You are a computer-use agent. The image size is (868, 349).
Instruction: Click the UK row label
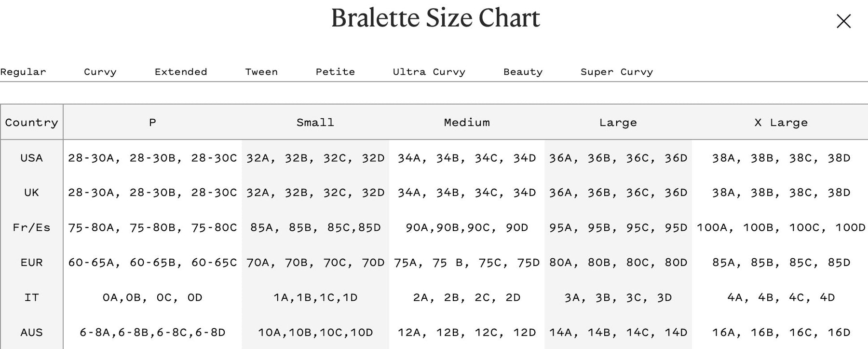tap(31, 193)
